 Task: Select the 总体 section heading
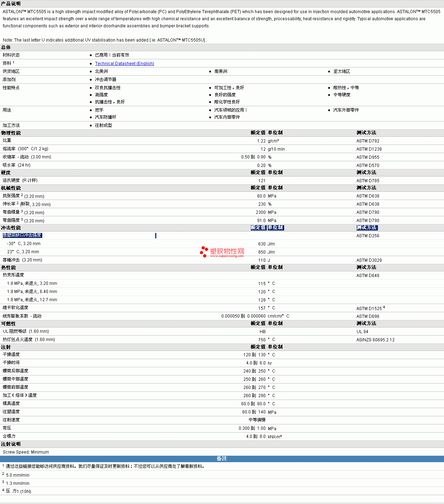point(6,48)
